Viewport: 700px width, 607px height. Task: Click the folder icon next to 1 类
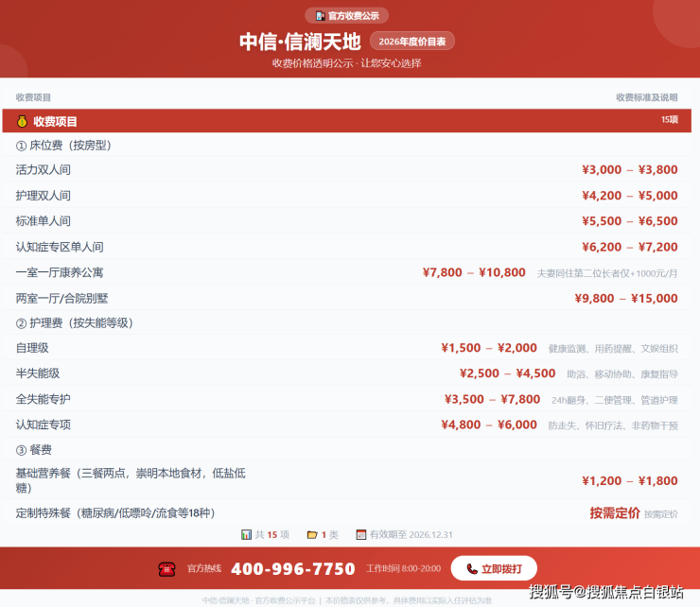tap(312, 534)
